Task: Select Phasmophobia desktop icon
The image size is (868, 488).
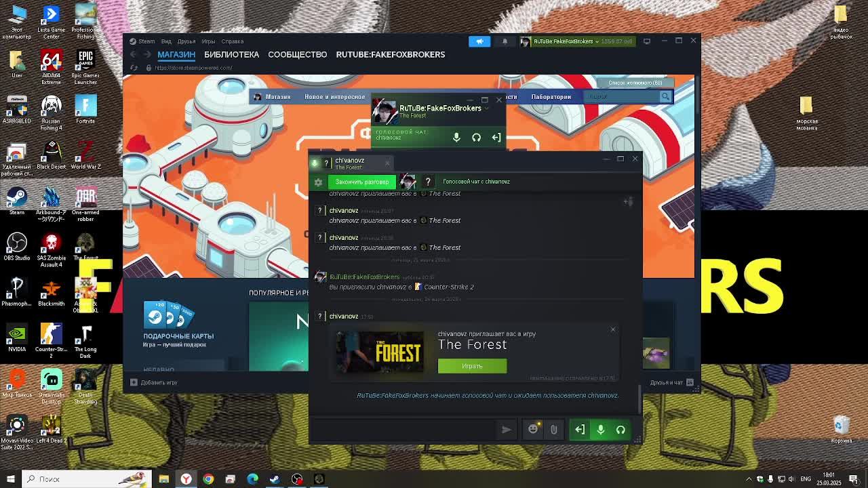Action: coord(17,292)
